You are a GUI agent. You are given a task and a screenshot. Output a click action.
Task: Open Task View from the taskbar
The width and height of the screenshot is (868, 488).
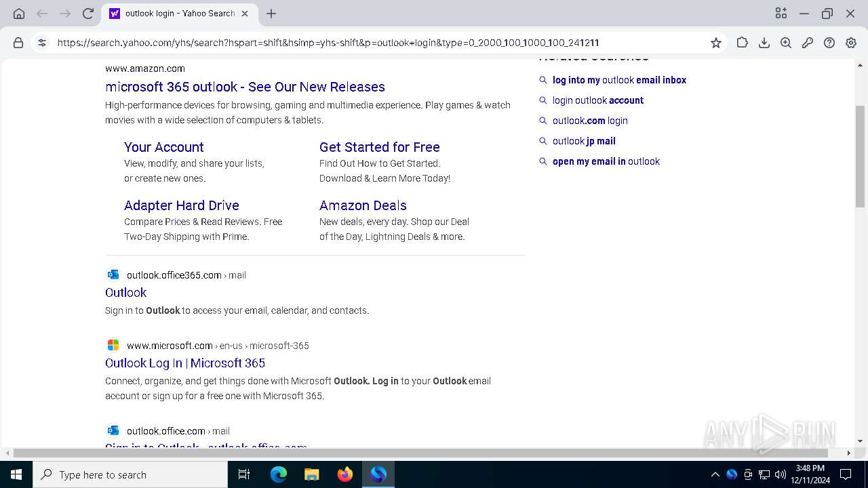pos(244,474)
